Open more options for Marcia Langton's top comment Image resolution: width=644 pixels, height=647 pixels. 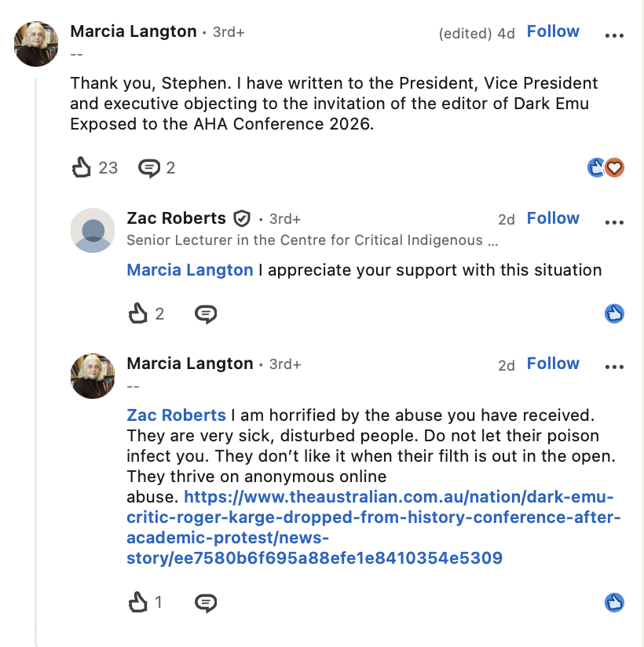pyautogui.click(x=614, y=35)
